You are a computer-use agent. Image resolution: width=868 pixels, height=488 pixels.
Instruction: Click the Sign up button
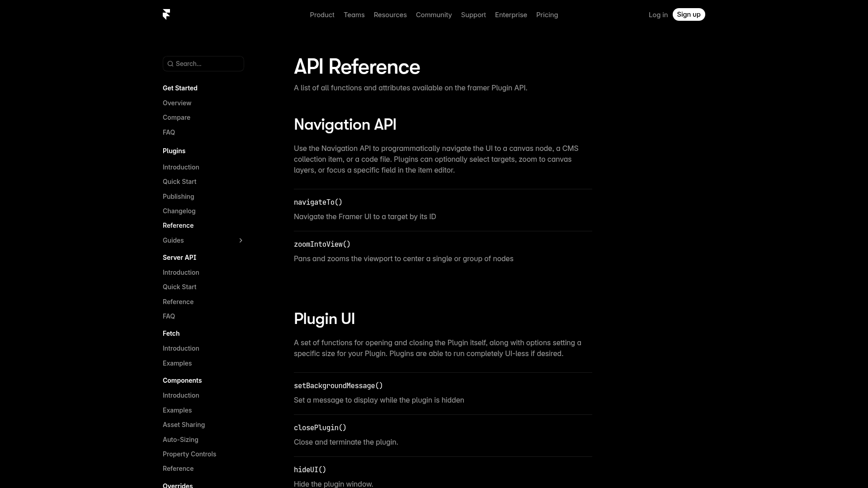pos(689,14)
